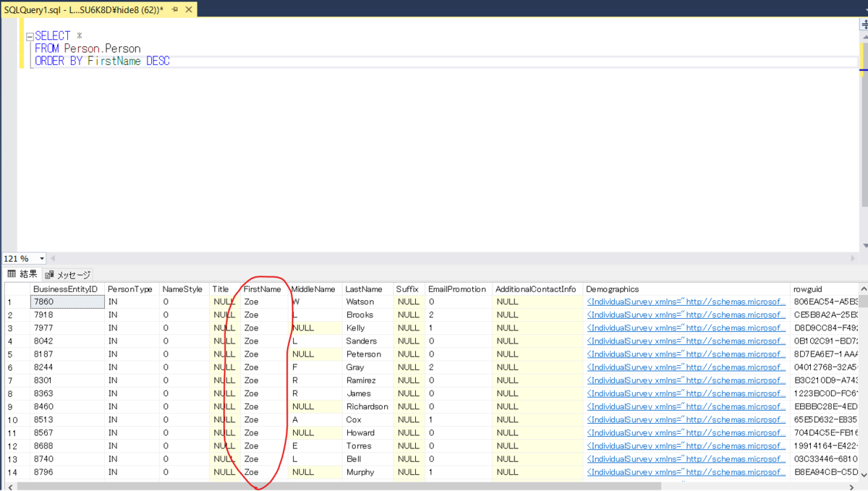Click the Gray LastName cell
This screenshot has height=491, width=868.
(368, 367)
